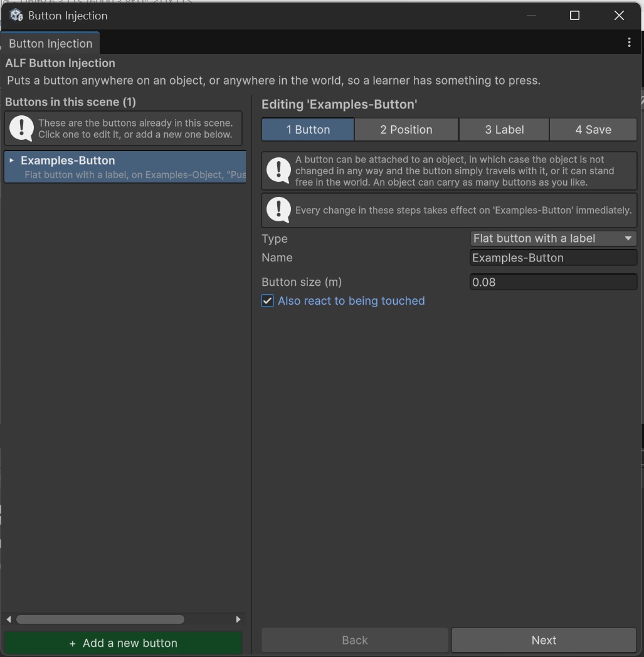Click the 'Also react to being touched' label
Image resolution: width=644 pixels, height=657 pixels.
pos(351,301)
